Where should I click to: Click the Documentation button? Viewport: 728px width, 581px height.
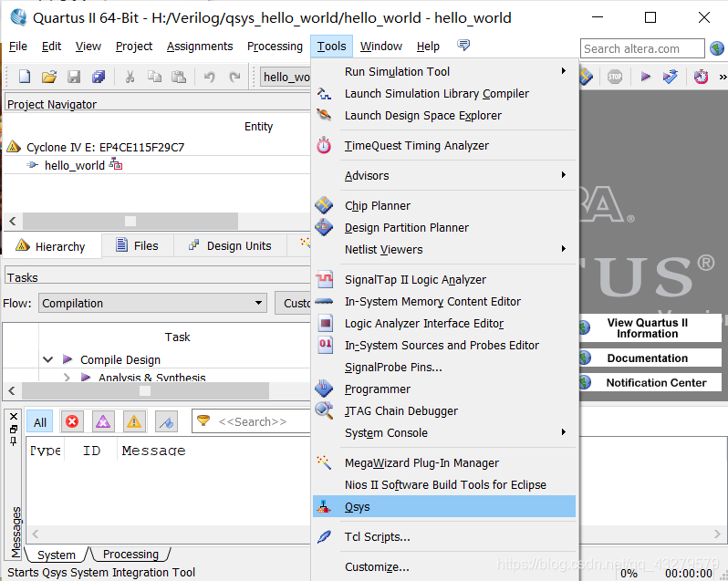click(x=650, y=358)
